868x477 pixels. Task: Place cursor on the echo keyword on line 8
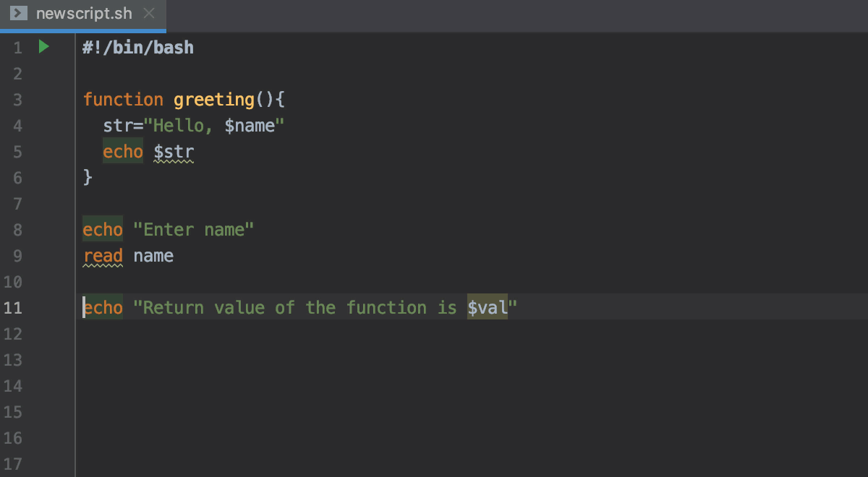coord(102,229)
